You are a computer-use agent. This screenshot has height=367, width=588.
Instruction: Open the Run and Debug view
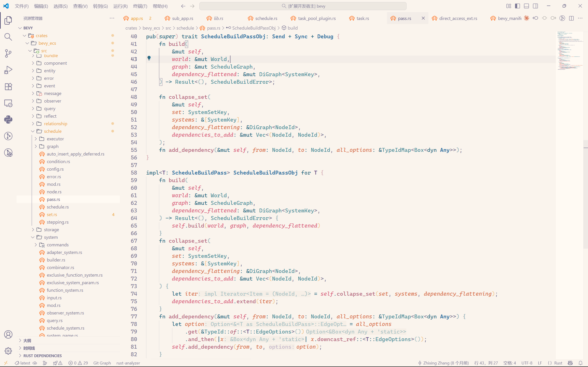pos(8,70)
